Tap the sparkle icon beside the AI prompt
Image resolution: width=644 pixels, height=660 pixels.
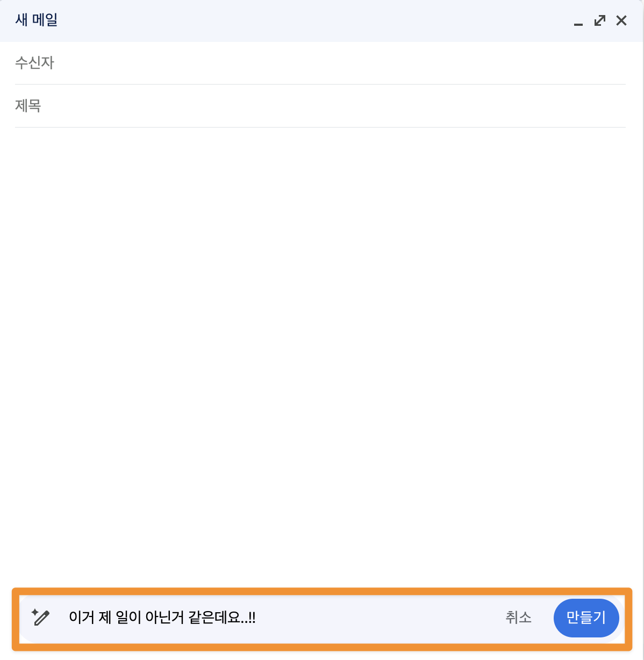click(x=41, y=618)
